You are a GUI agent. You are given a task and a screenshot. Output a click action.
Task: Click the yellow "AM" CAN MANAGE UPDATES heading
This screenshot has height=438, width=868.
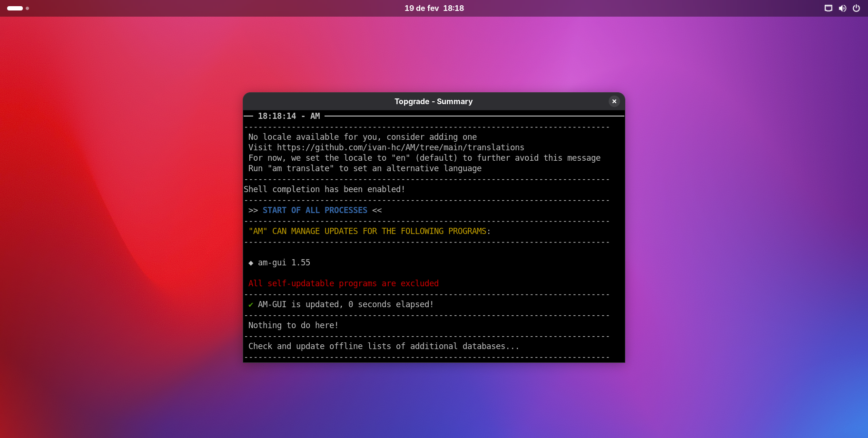point(369,231)
